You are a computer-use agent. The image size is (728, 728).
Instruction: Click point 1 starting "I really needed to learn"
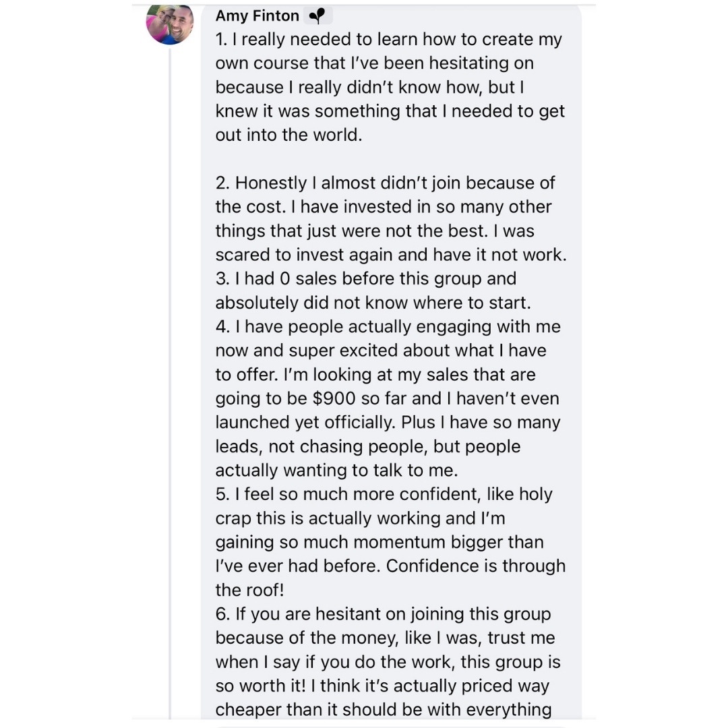click(x=388, y=40)
